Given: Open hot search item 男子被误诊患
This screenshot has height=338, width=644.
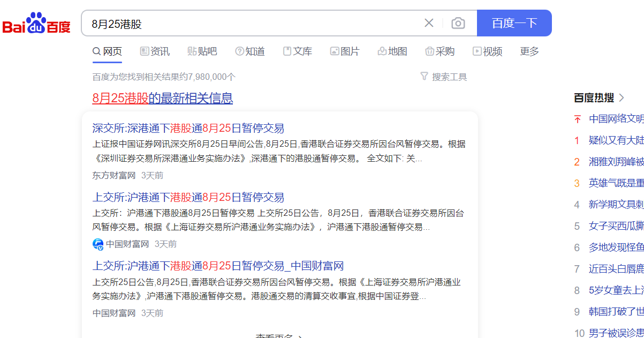Looking at the screenshot, I should 616,333.
